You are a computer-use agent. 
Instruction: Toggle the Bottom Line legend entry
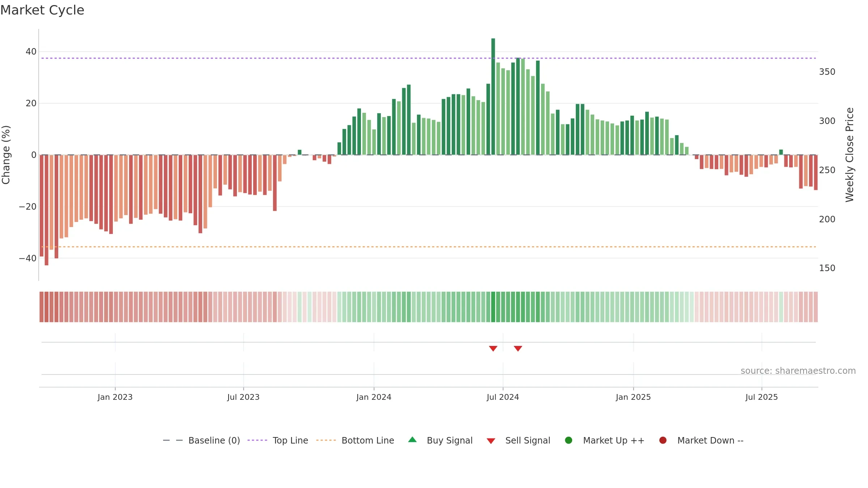(x=355, y=440)
